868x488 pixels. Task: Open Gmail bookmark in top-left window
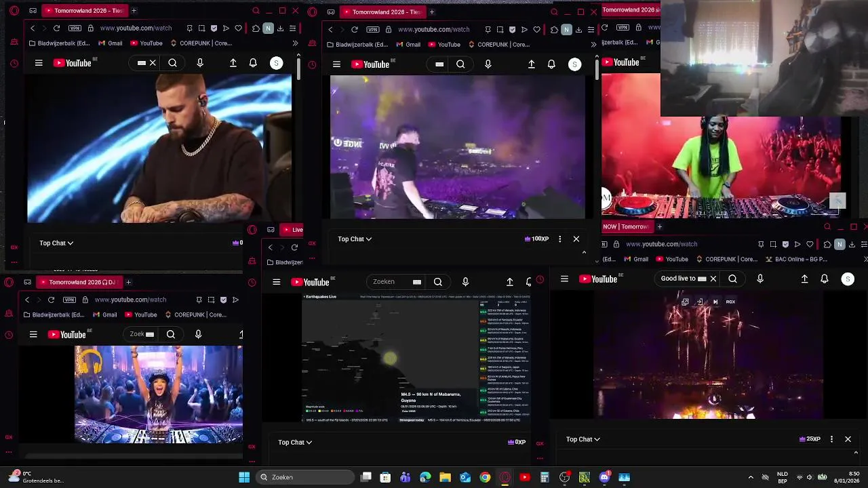point(110,43)
